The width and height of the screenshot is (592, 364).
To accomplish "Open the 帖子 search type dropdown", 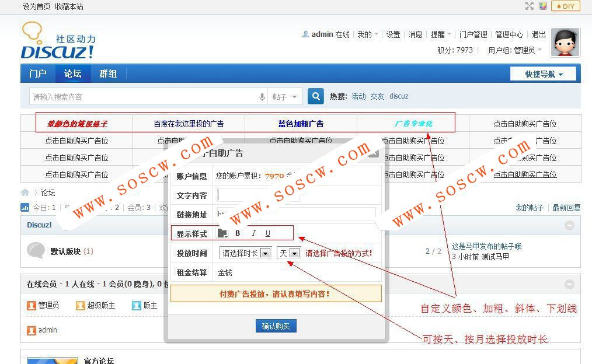I will point(285,97).
